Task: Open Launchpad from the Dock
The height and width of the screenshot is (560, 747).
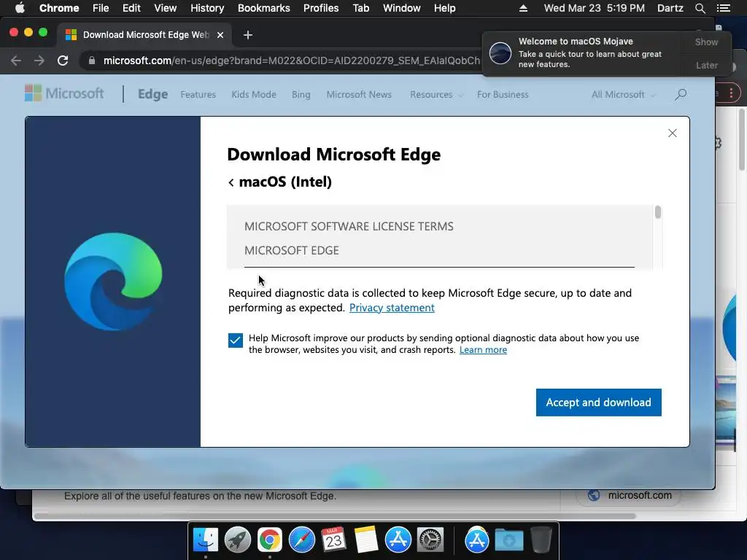Action: [x=237, y=540]
